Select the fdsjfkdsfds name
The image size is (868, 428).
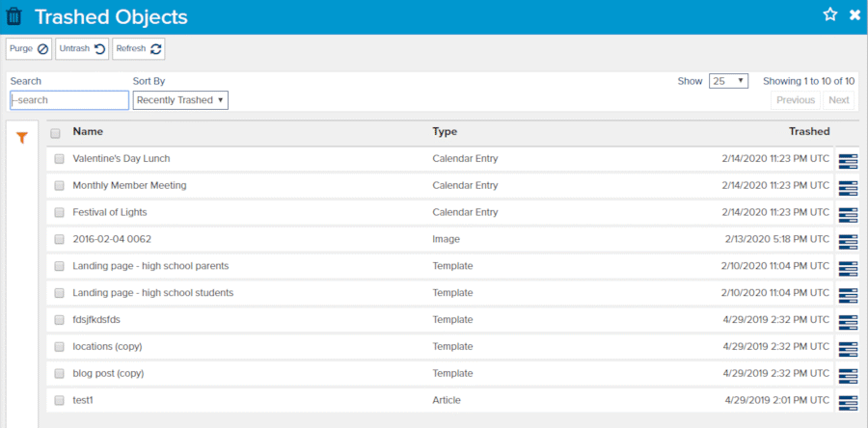96,320
